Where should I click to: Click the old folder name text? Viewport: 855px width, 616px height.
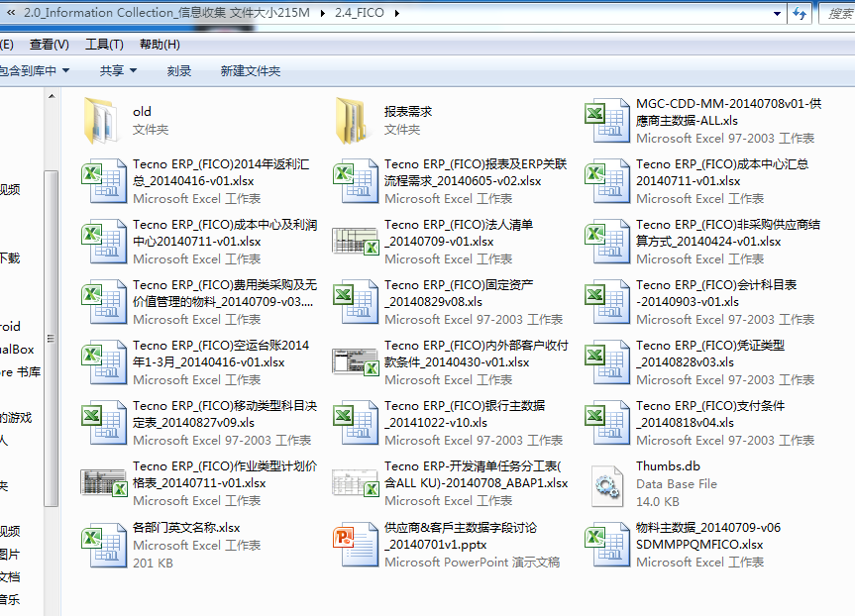click(142, 111)
